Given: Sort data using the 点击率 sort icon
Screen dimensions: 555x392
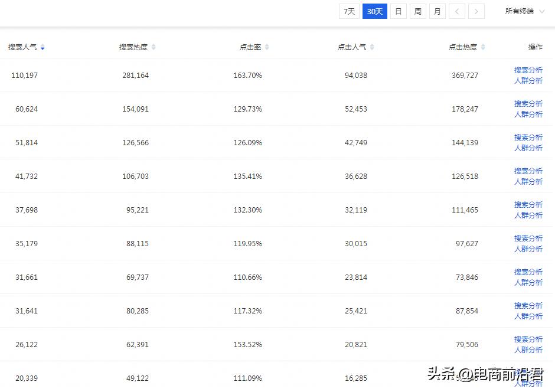Looking at the screenshot, I should coord(268,47).
